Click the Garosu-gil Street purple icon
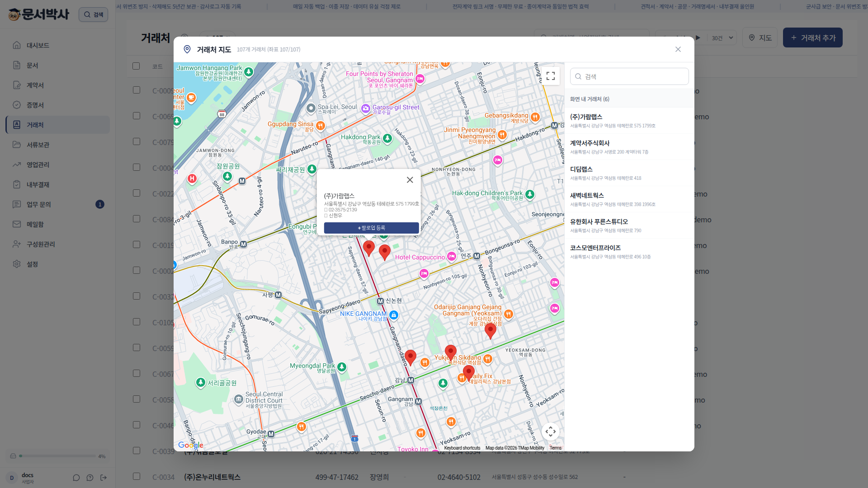Screen dimensions: 868x488 coord(366,108)
